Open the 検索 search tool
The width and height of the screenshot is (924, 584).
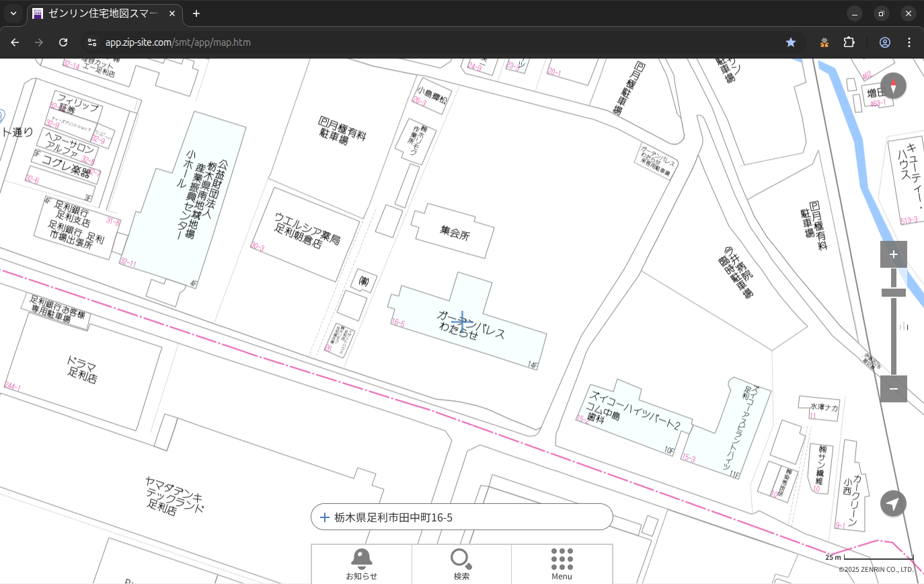point(461,563)
